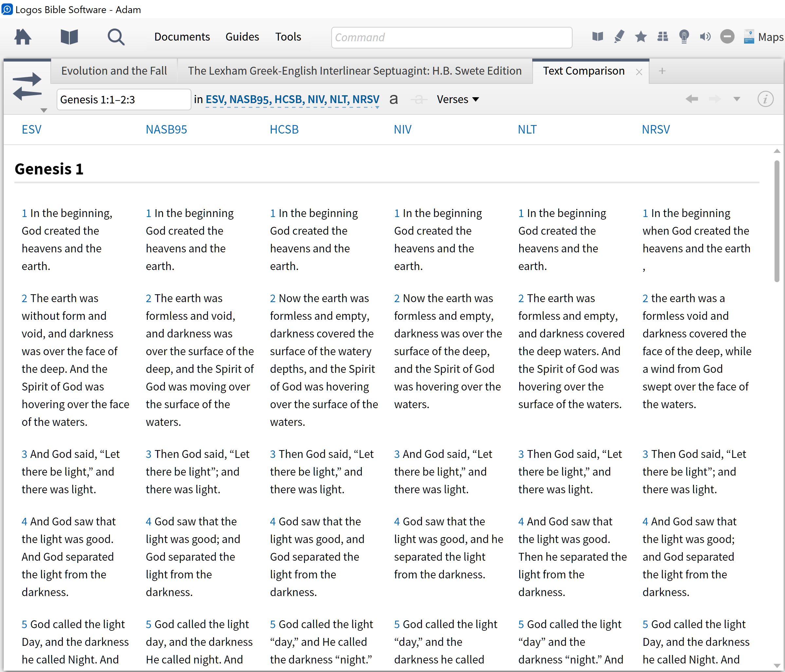Click verse number 5 in NLT column
The image size is (785, 672).
(x=521, y=624)
